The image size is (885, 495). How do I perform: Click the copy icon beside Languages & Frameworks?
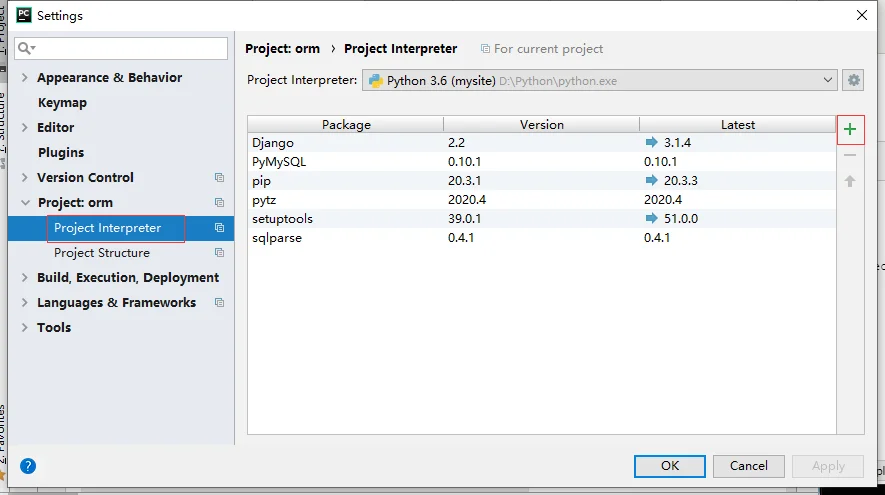tap(220, 303)
